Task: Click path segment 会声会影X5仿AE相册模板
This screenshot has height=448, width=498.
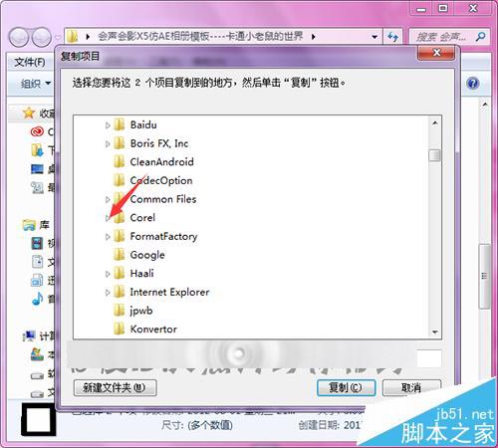Action: (x=200, y=36)
